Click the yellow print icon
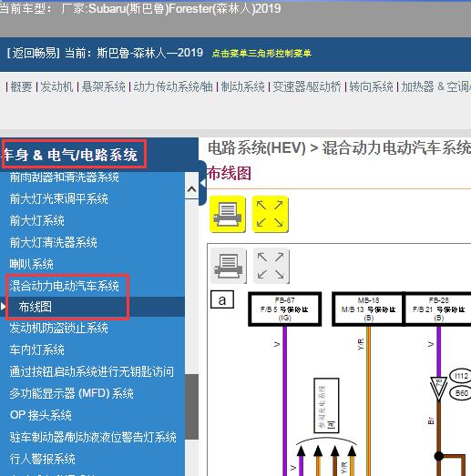471x476 pixels. [x=228, y=214]
